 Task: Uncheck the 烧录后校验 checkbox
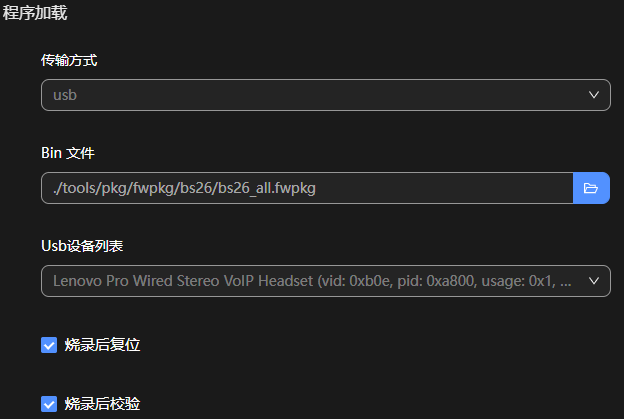49,404
